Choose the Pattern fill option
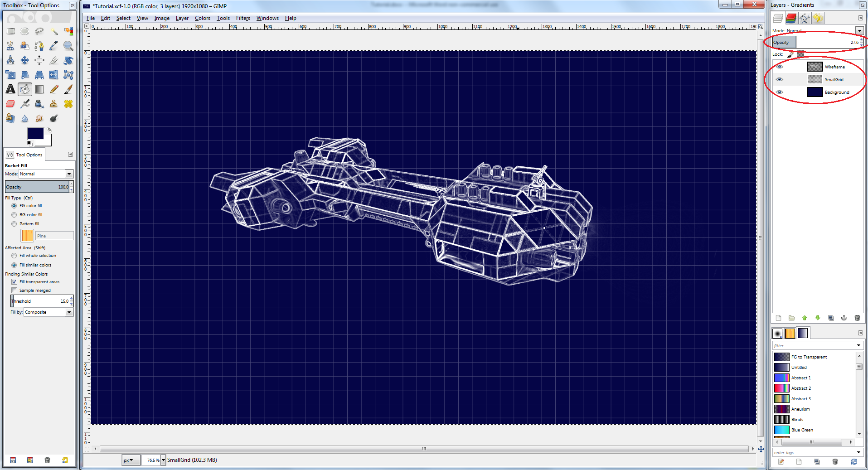 14,224
